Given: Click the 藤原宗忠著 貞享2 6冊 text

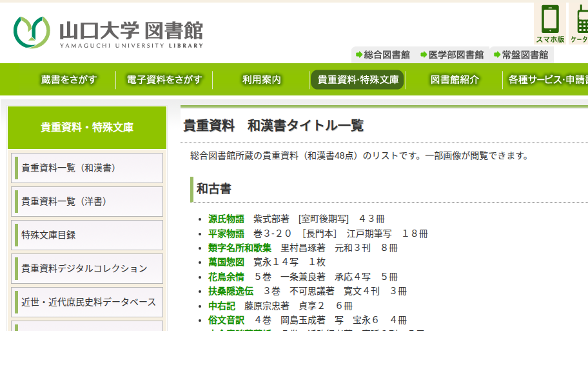Looking at the screenshot, I should point(299,306).
